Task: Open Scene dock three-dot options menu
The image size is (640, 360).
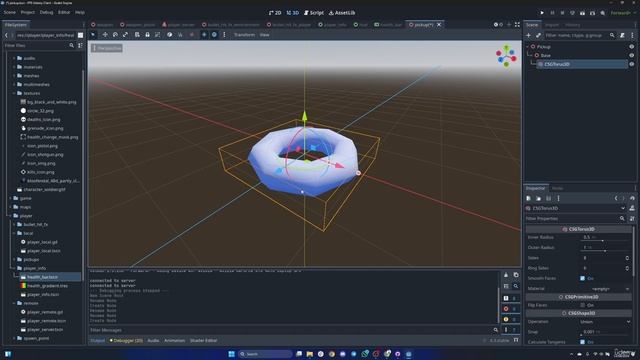Action: pyautogui.click(x=632, y=36)
